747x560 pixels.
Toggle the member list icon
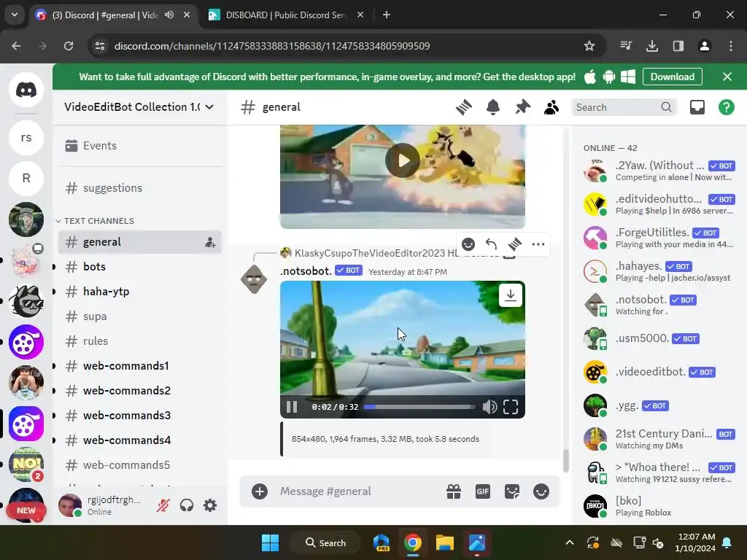point(551,107)
